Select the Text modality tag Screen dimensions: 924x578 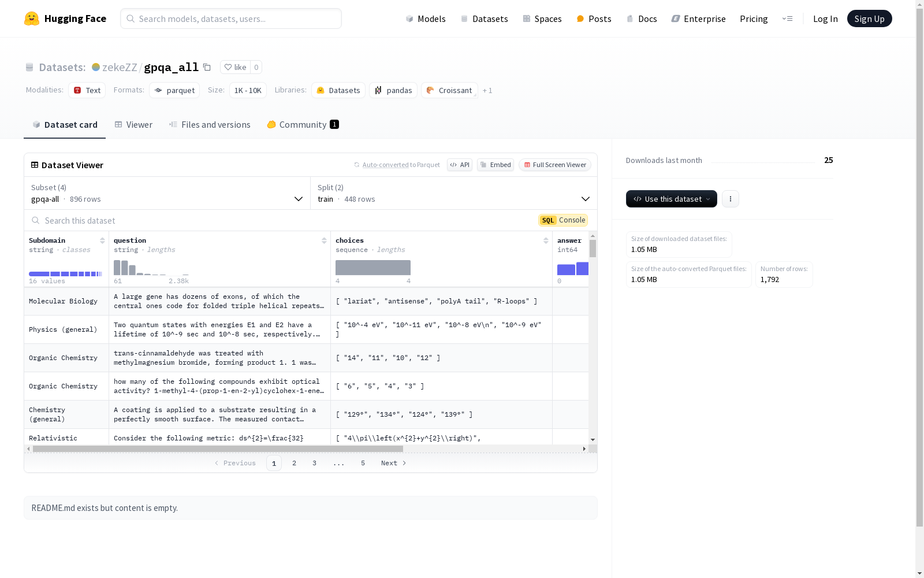pos(87,90)
